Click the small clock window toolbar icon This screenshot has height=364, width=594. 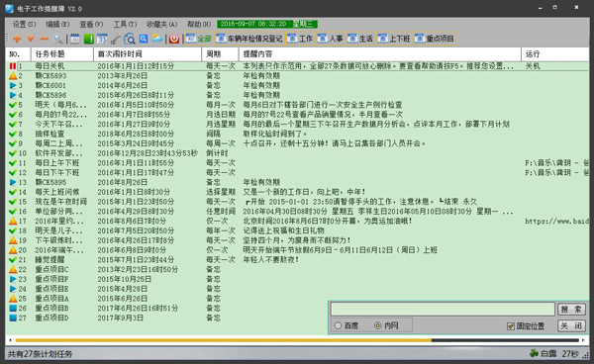[x=75, y=39]
